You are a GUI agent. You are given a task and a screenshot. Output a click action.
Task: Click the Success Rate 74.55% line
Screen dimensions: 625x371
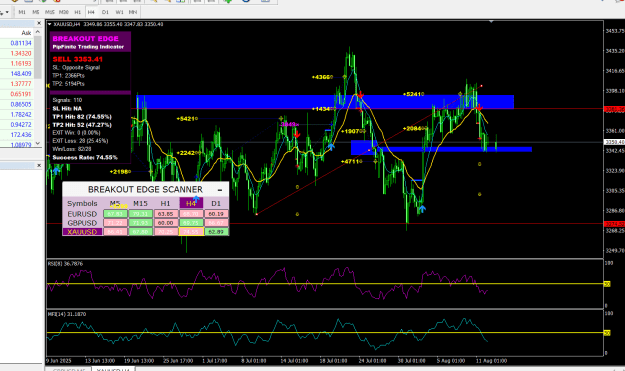pos(85,157)
